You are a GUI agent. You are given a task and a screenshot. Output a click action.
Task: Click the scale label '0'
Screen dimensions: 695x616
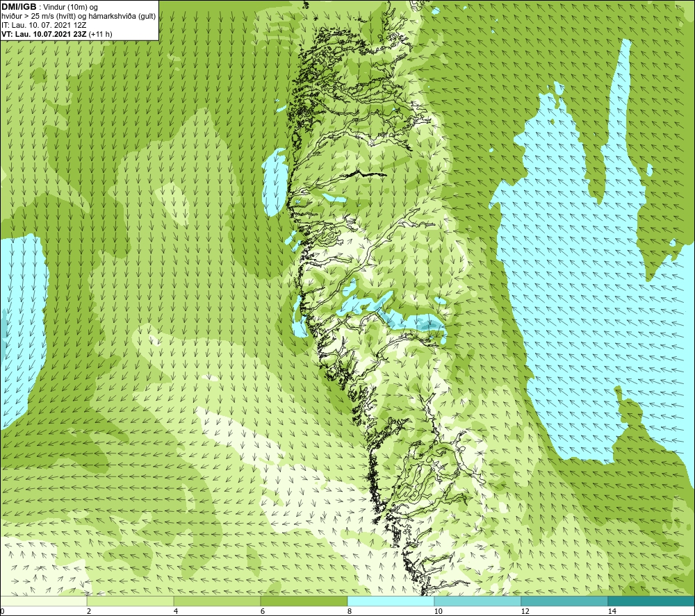coord(2,612)
